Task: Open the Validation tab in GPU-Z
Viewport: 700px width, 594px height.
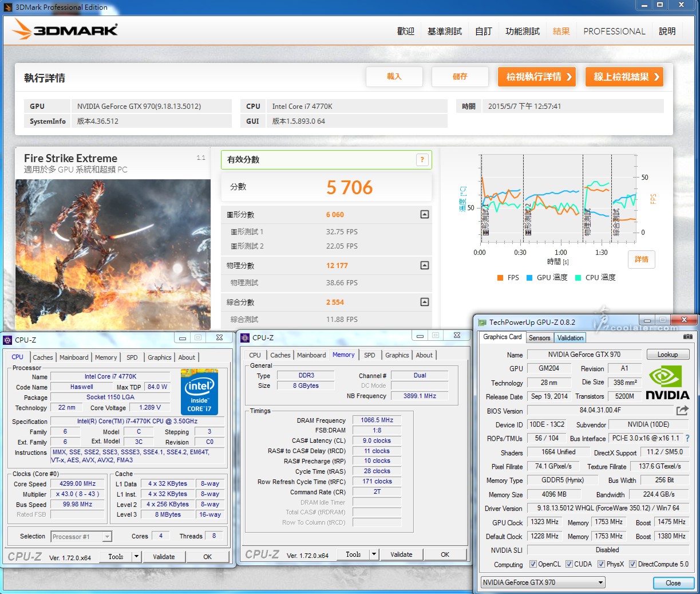Action: (571, 338)
